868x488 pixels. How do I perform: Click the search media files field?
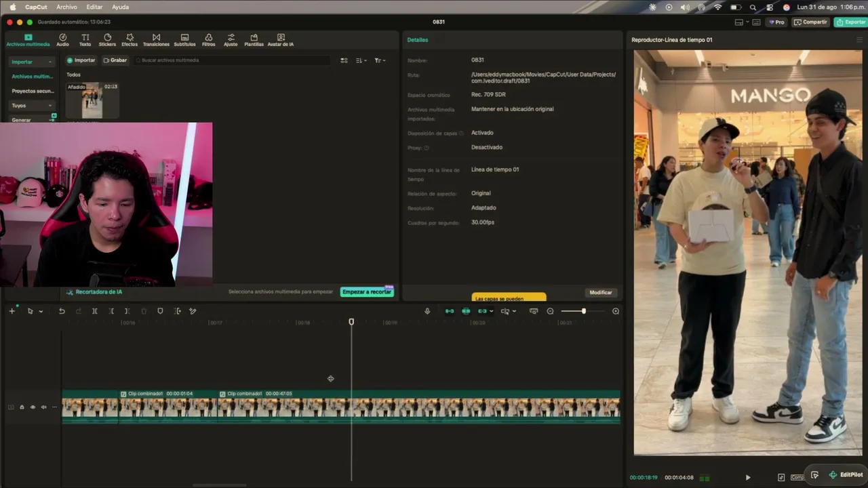tap(233, 60)
